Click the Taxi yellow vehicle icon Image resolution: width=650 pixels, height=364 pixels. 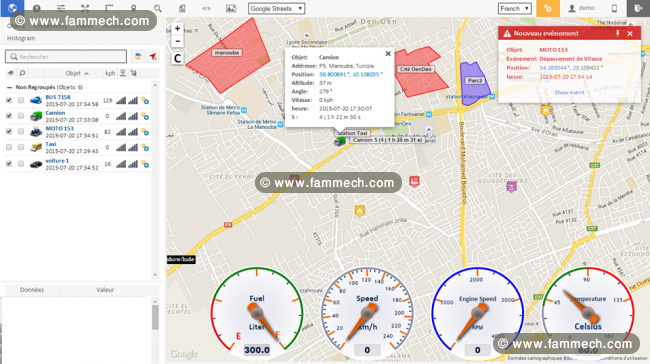(x=36, y=147)
